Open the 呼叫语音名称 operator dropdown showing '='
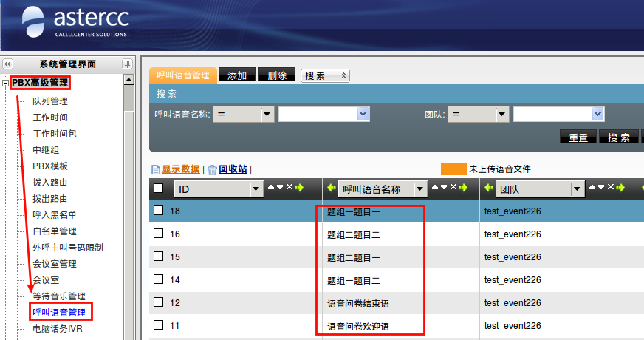644x340 pixels. point(267,114)
